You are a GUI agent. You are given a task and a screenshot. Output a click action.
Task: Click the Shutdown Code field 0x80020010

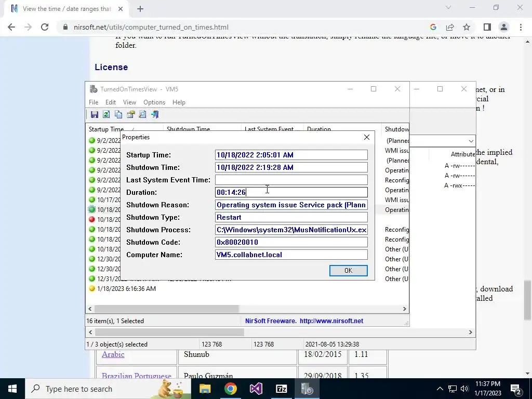291,242
